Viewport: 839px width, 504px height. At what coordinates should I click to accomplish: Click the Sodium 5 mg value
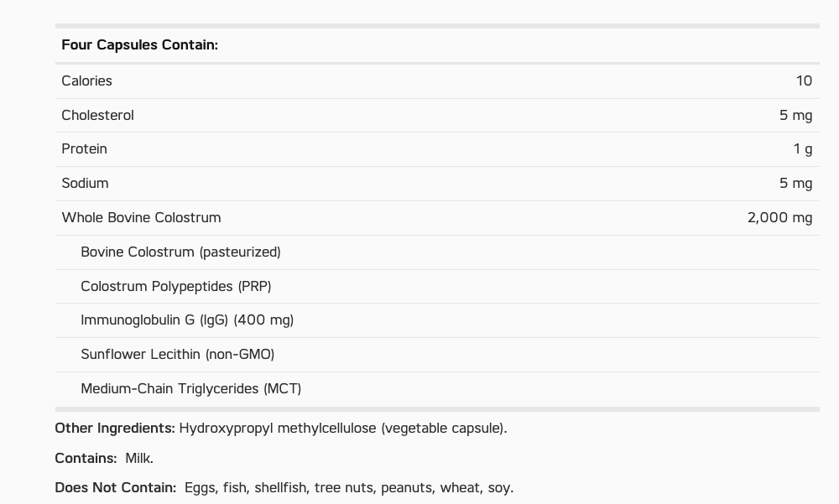[x=795, y=184]
